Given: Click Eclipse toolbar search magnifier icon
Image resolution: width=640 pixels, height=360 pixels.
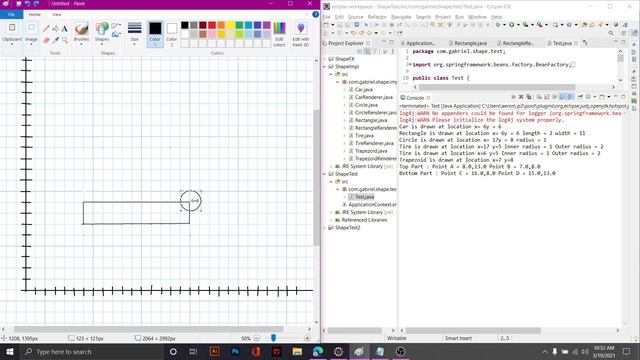Looking at the screenshot, I should [x=611, y=33].
